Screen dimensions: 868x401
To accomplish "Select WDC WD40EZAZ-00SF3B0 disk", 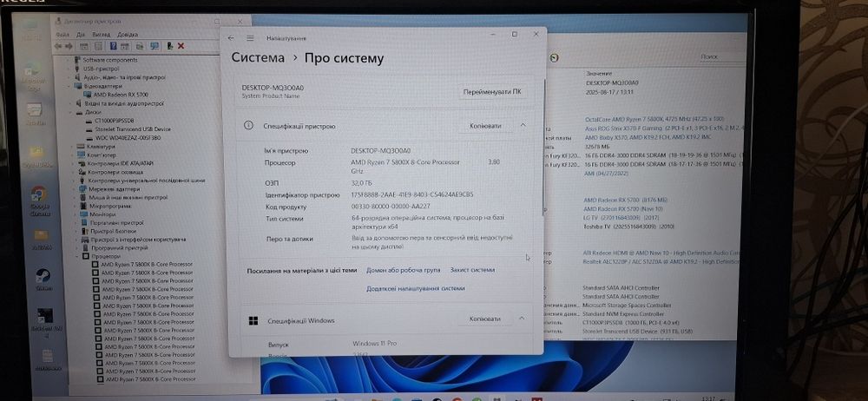I will tap(128, 137).
